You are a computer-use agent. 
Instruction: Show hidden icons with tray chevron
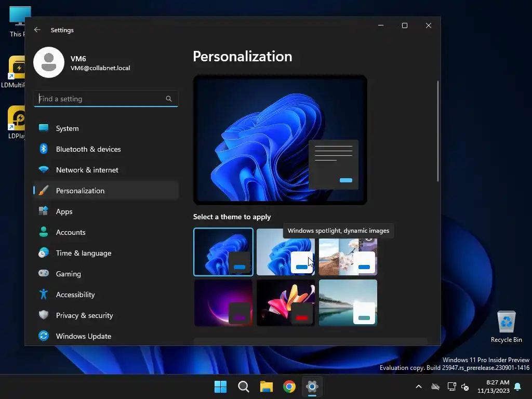point(419,387)
